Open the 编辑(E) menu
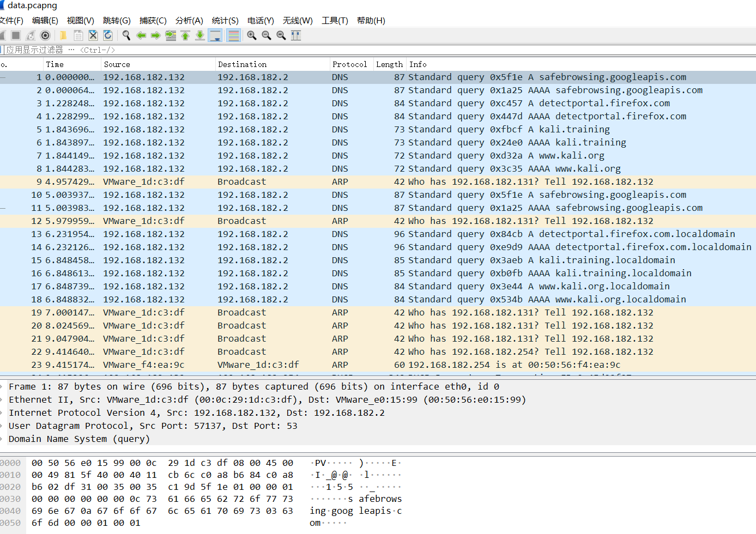 [x=45, y=21]
